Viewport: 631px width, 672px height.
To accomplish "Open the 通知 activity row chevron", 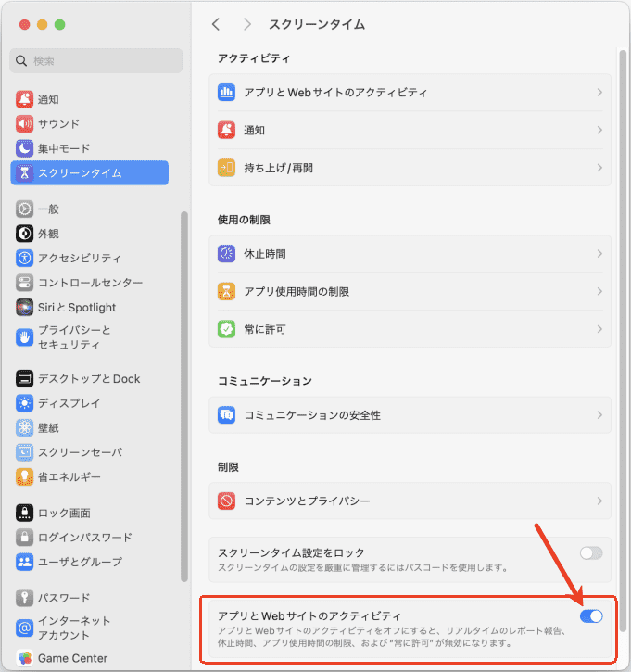I will pyautogui.click(x=599, y=130).
